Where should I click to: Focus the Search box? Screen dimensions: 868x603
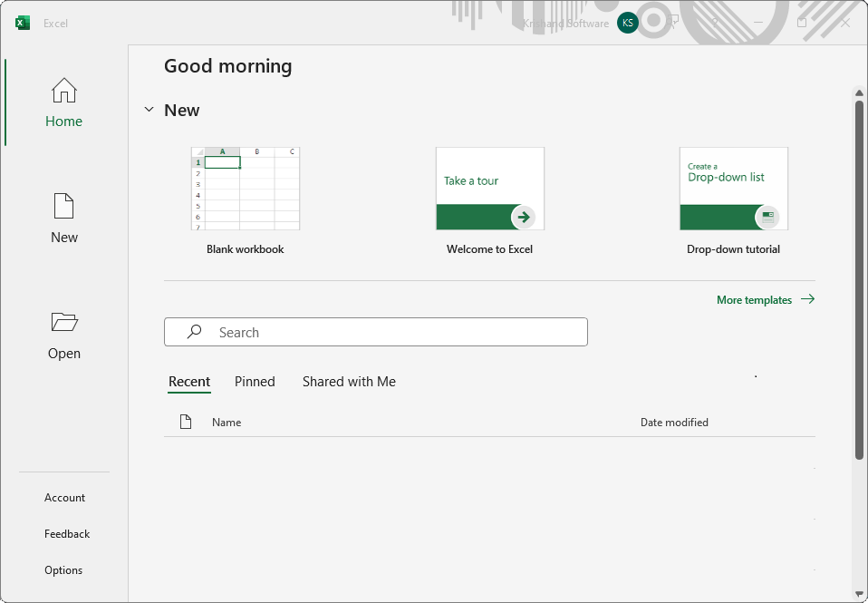coord(376,332)
